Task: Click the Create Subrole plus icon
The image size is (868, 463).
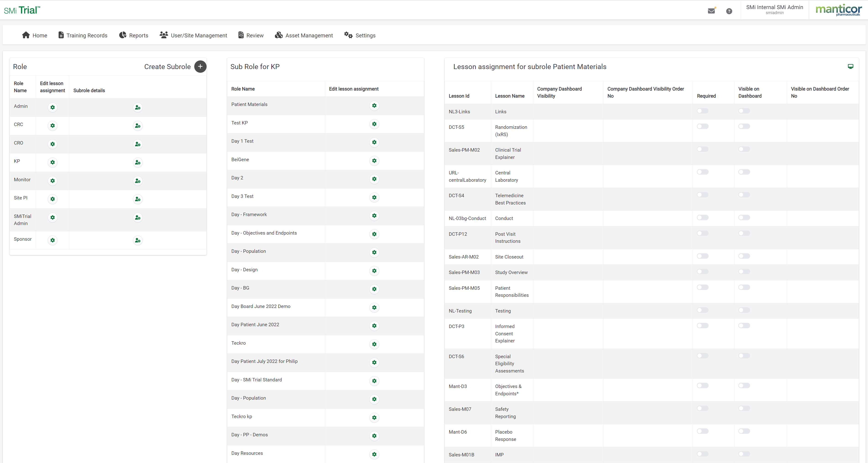Action: (x=200, y=67)
